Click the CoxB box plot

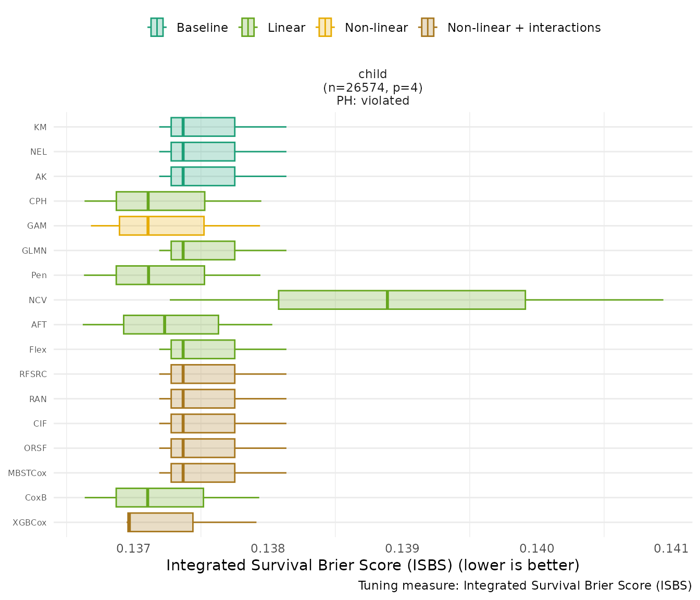click(159, 497)
